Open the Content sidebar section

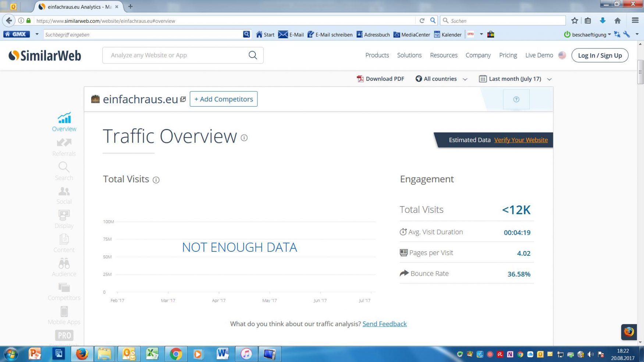(64, 243)
